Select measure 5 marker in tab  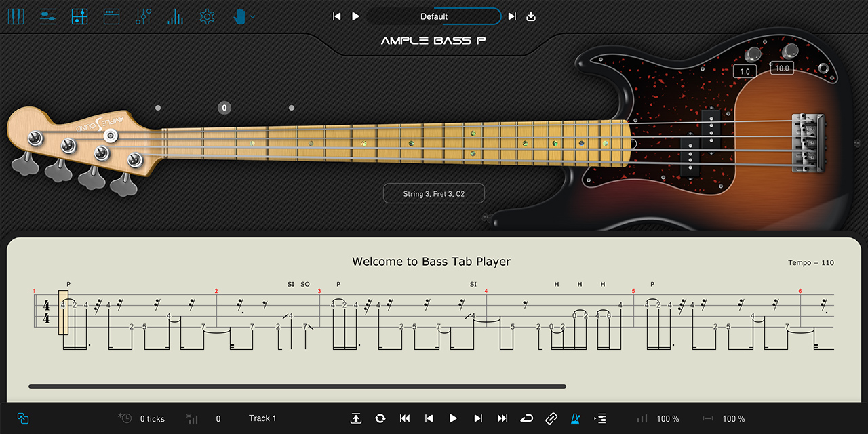633,291
